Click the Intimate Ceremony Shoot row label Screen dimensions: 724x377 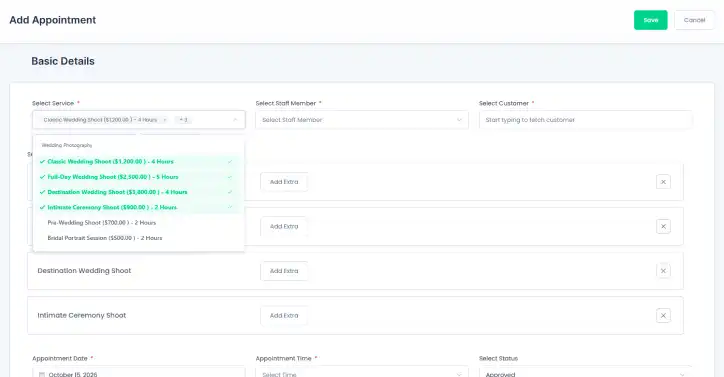pos(82,316)
